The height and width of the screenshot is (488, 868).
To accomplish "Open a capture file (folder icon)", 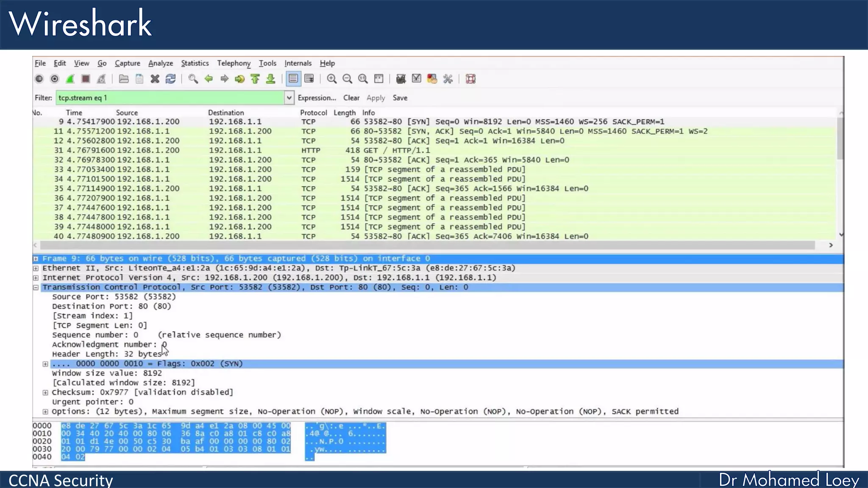I will (124, 79).
